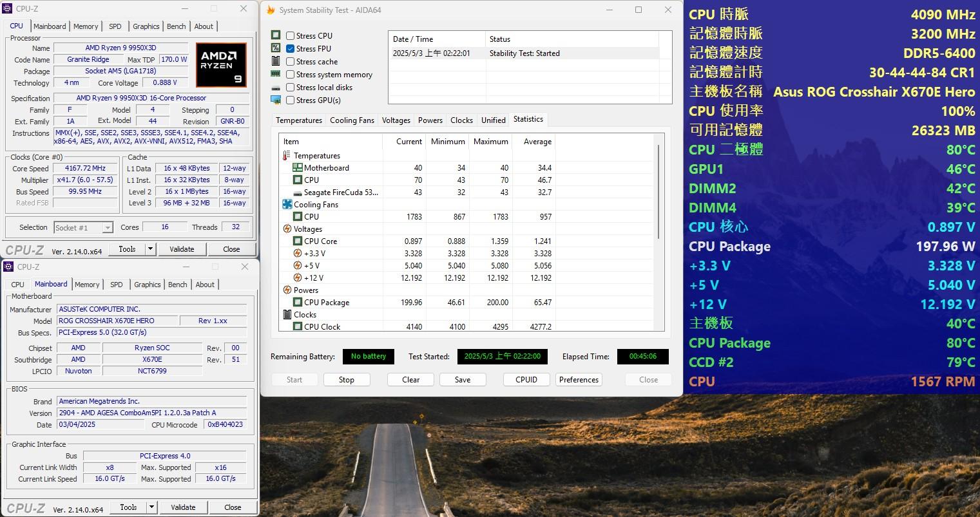Click the ROG CROSSHAIR X670E HERO model field

point(116,321)
